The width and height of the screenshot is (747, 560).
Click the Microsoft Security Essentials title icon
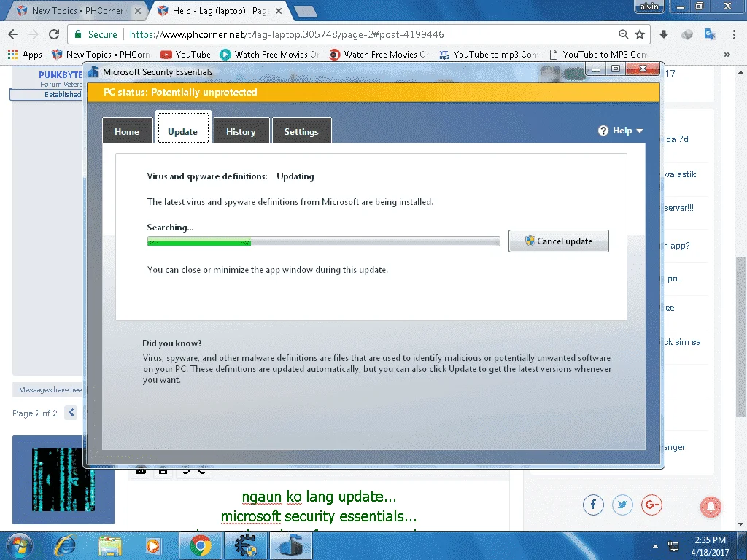(93, 72)
